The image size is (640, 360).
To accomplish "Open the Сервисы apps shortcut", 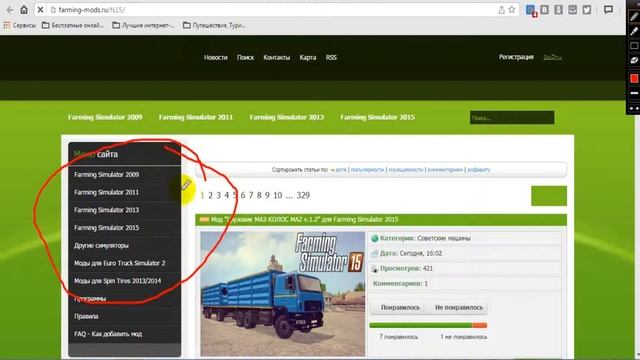I will pos(20,25).
